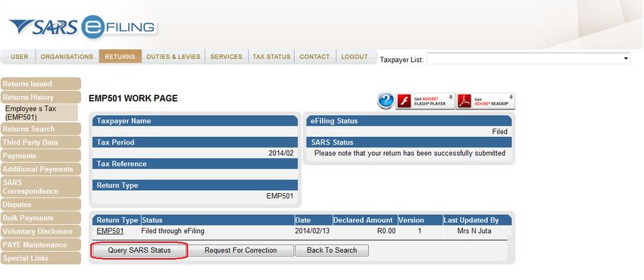Select the DUTIES & LEVIES tab
This screenshot has height=280, width=644.
(x=174, y=57)
